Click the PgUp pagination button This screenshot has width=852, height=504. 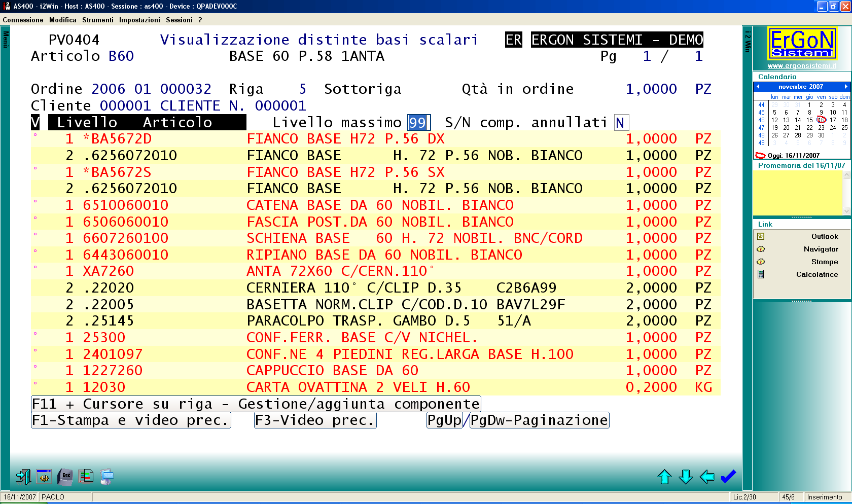445,420
